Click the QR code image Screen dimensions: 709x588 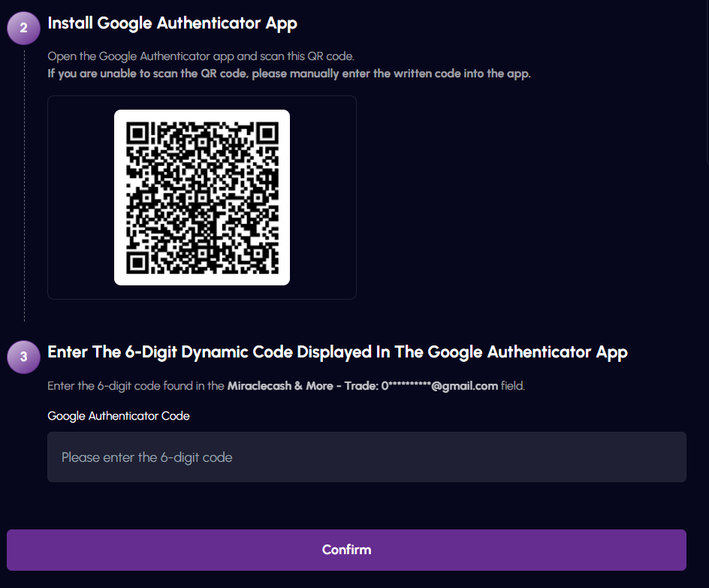click(202, 198)
